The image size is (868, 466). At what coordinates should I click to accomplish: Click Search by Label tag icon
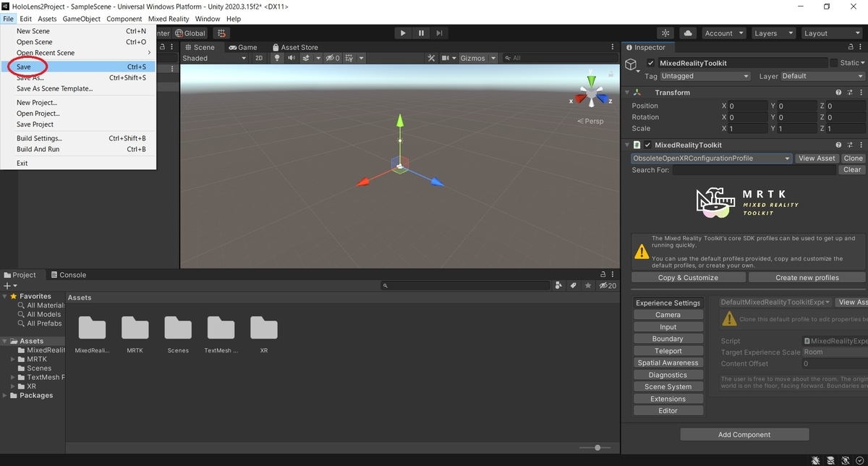(573, 286)
